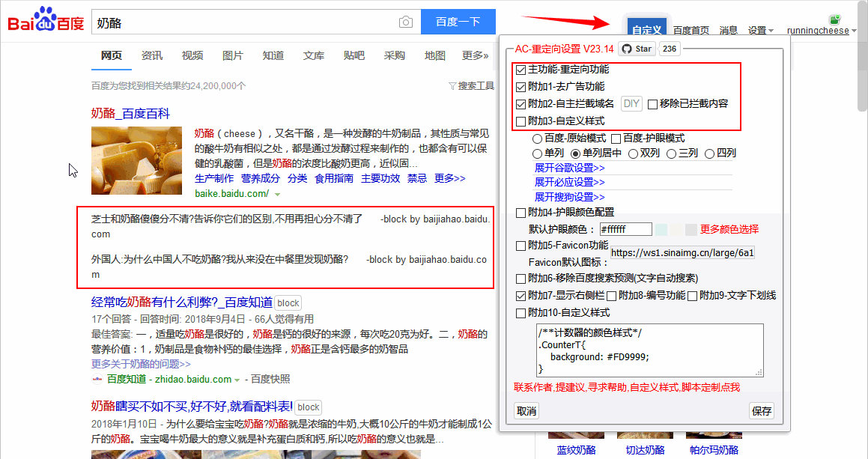The height and width of the screenshot is (459, 868).
Task: Pick the beige eye-care color swatch
Action: (x=676, y=229)
